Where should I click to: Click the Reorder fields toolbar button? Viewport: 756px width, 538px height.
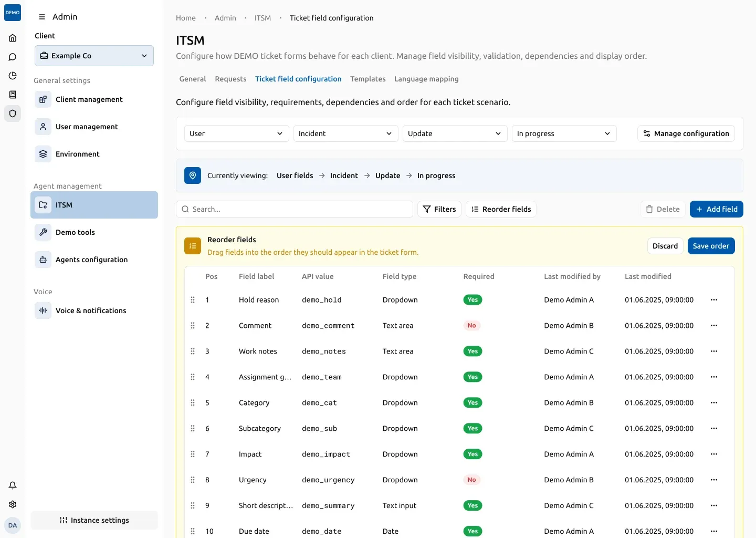(501, 209)
